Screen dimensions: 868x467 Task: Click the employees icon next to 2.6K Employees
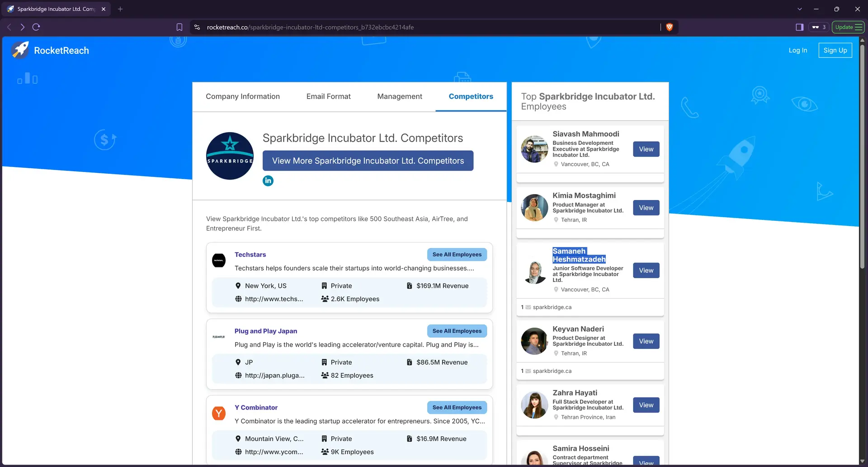pyautogui.click(x=325, y=299)
